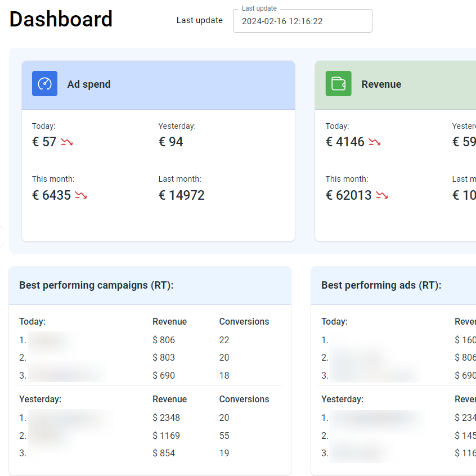Select the Ad spend card title
The width and height of the screenshot is (476, 476).
[x=89, y=84]
